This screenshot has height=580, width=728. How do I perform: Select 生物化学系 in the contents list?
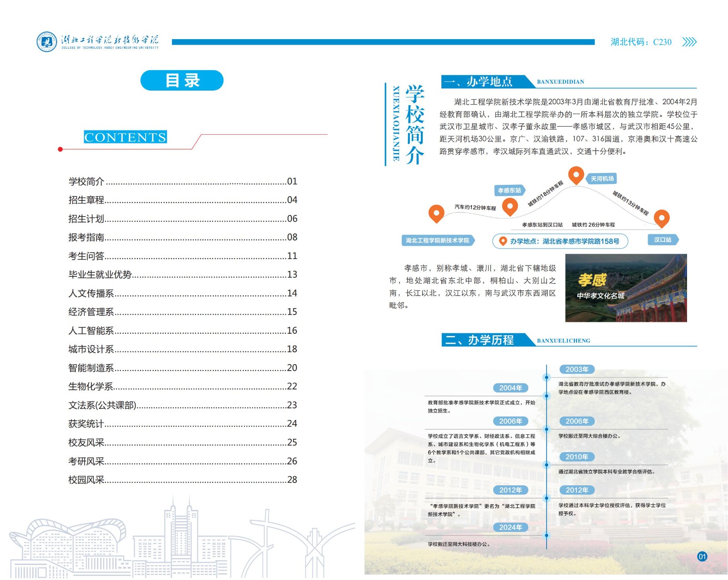point(182,387)
